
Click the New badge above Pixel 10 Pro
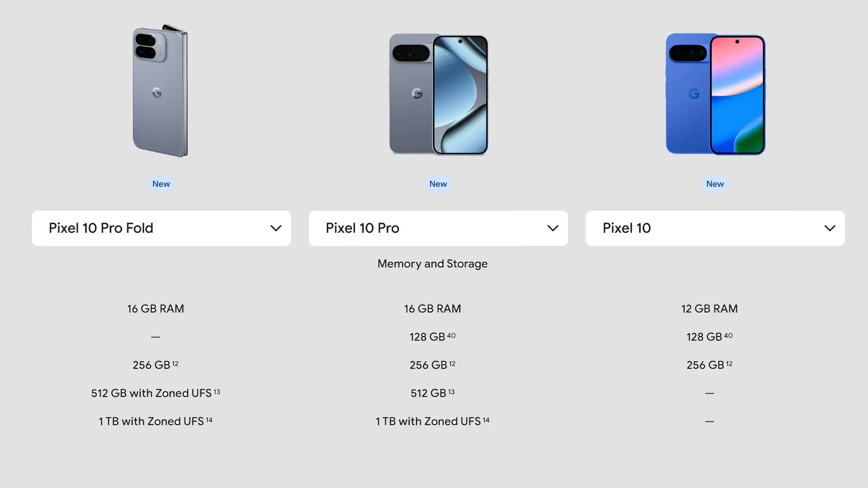438,184
